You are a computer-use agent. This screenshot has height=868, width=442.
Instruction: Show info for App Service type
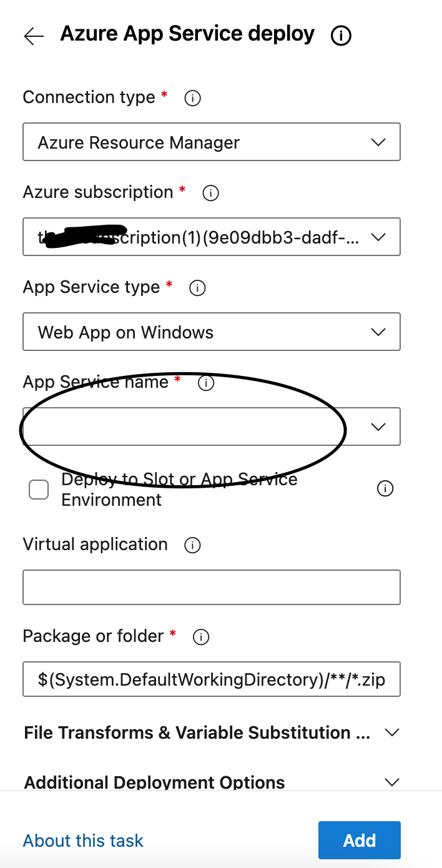(x=197, y=288)
